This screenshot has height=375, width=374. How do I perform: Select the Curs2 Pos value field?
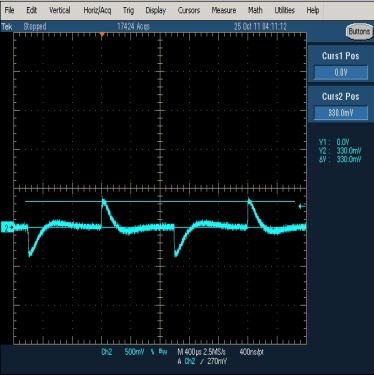341,113
